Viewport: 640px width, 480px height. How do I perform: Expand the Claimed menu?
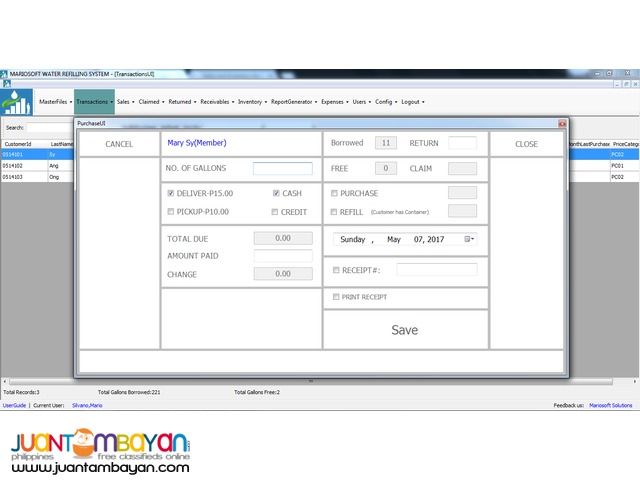click(x=151, y=102)
